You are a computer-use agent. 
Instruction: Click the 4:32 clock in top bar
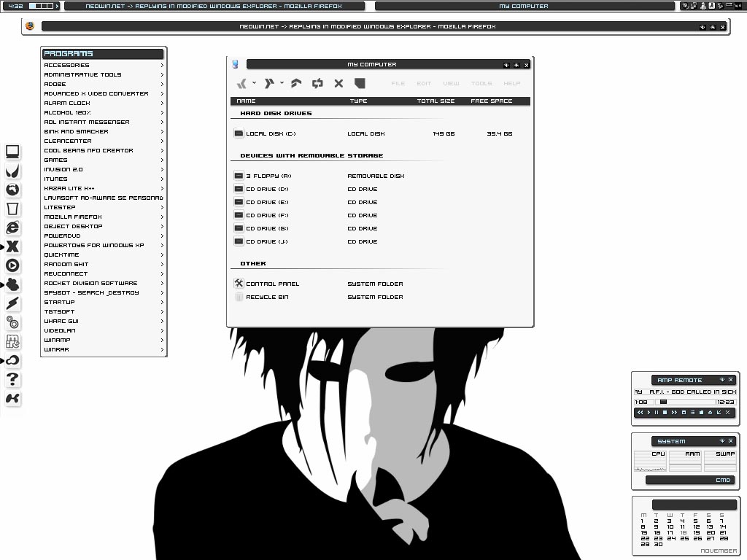tap(16, 6)
